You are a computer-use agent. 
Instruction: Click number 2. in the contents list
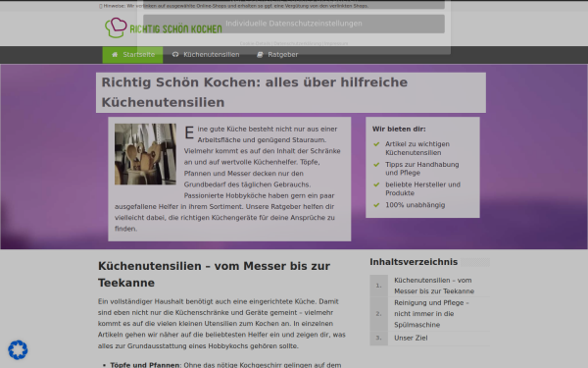coord(378,314)
